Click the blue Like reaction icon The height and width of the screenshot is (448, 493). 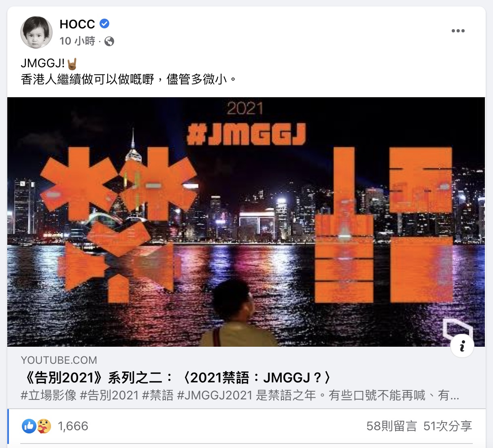pos(29,426)
